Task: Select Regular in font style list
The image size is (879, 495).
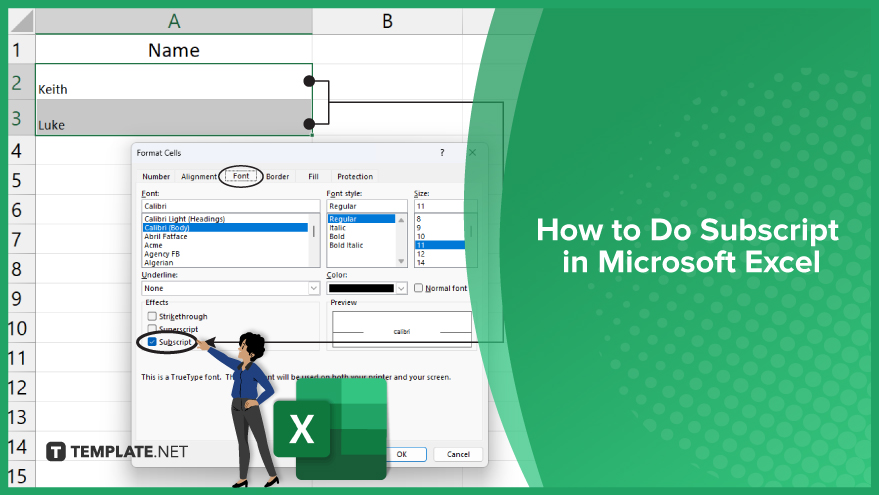Action: pos(362,219)
